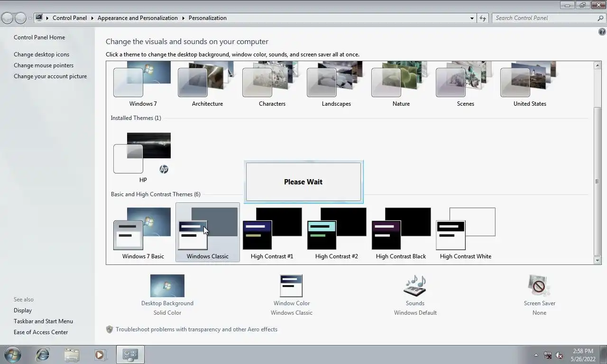
Task: Apply the Scenes theme
Action: 465,84
